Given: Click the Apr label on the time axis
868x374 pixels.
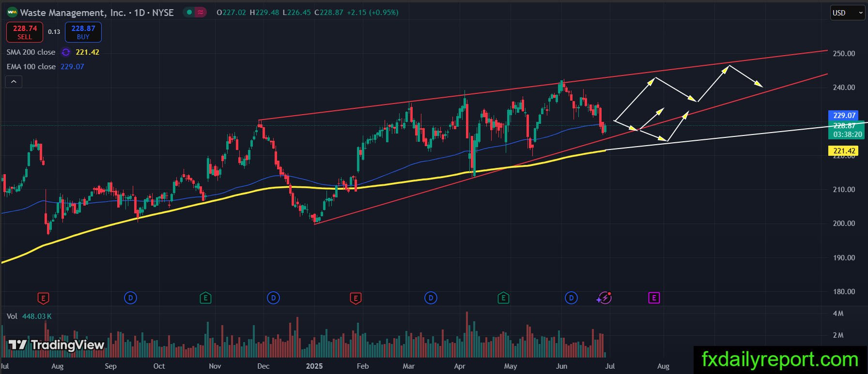Looking at the screenshot, I should [x=460, y=366].
